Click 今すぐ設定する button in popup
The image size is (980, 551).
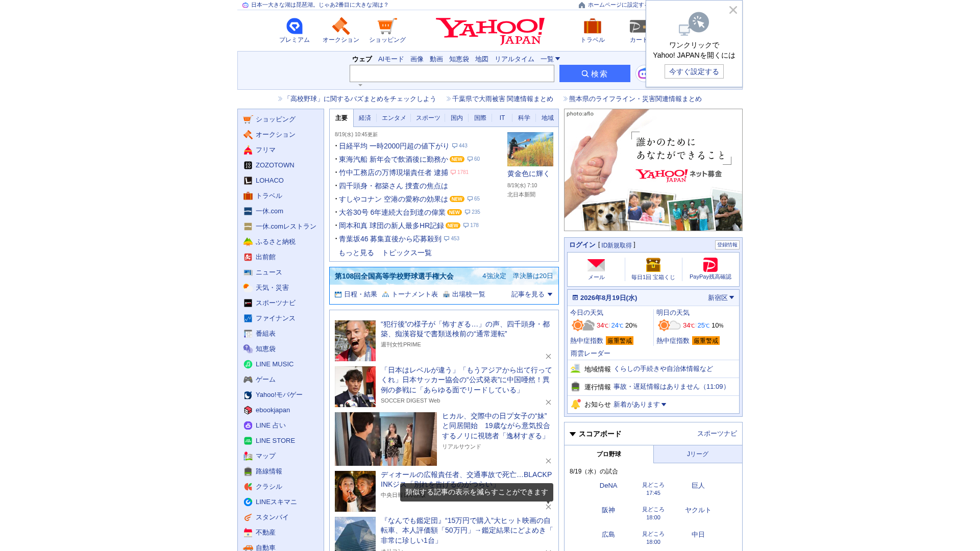694,71
